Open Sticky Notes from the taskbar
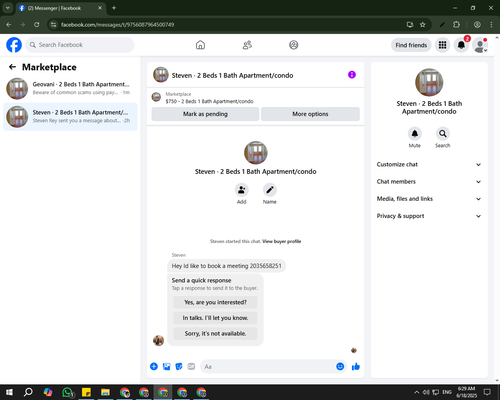This screenshot has height=400, width=500. click(x=86, y=392)
